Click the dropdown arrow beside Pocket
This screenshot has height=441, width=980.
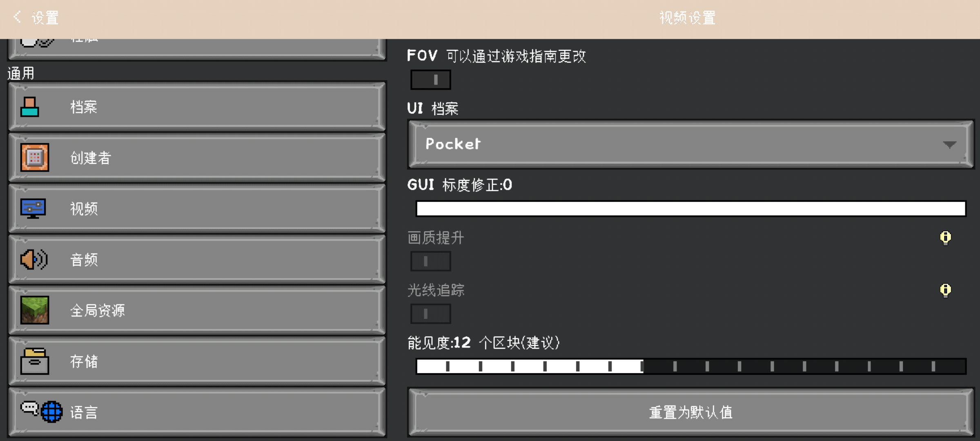coord(949,145)
